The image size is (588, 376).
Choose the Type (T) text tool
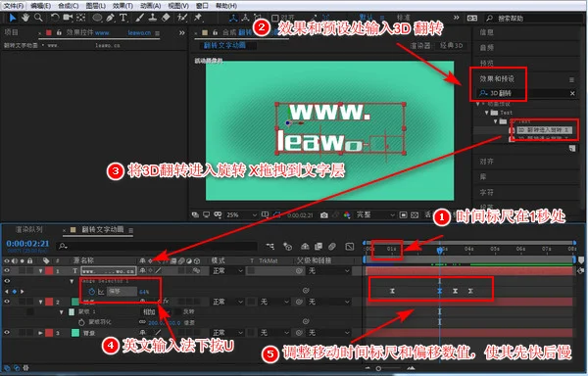point(123,18)
